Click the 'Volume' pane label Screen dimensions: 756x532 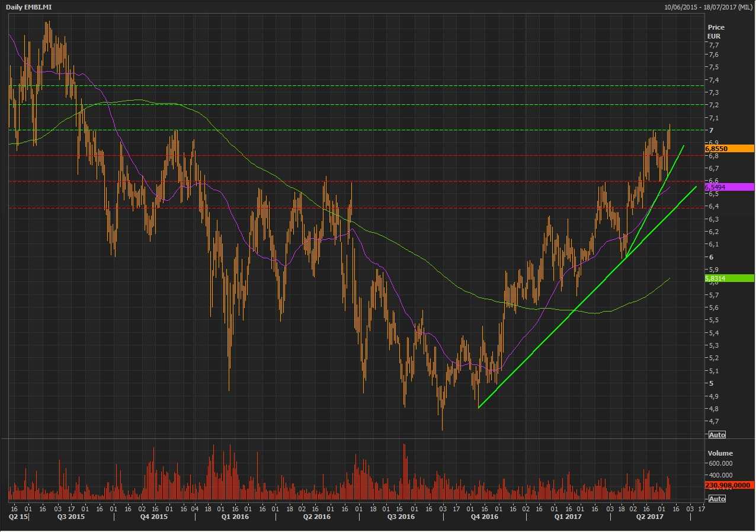pos(720,453)
